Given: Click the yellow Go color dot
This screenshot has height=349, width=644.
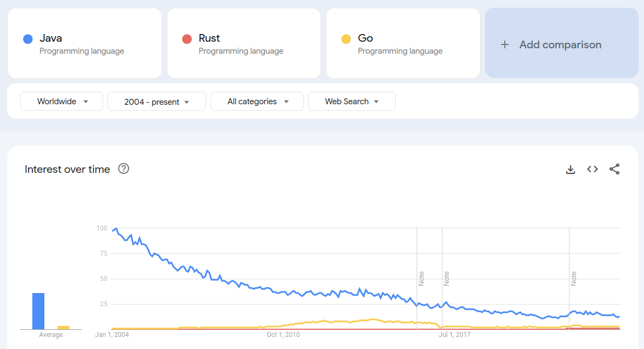Looking at the screenshot, I should [346, 39].
